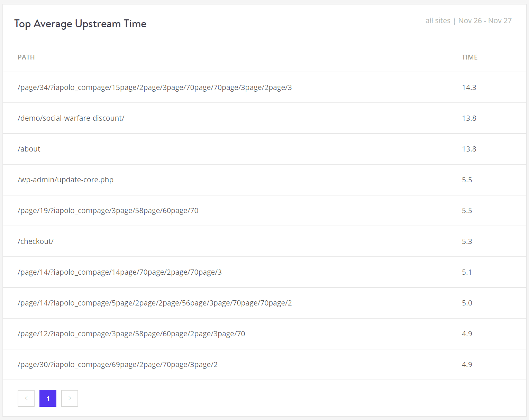Click the all sites label

click(x=438, y=21)
